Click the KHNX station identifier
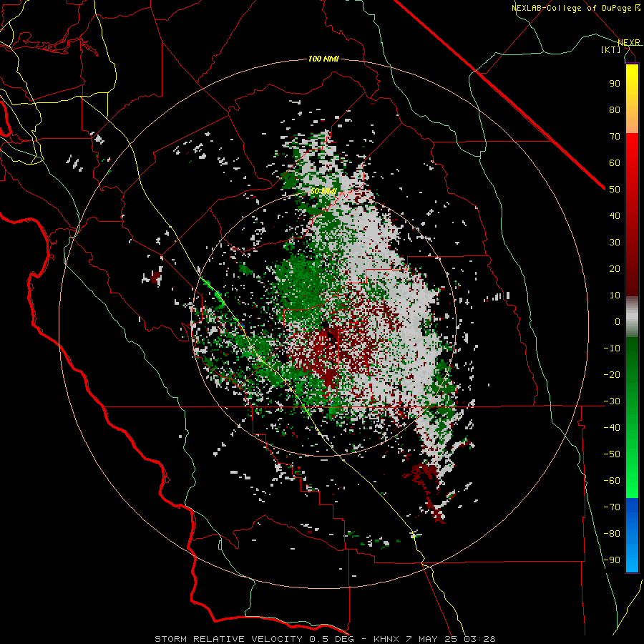This screenshot has width=644, height=644. click(386, 639)
